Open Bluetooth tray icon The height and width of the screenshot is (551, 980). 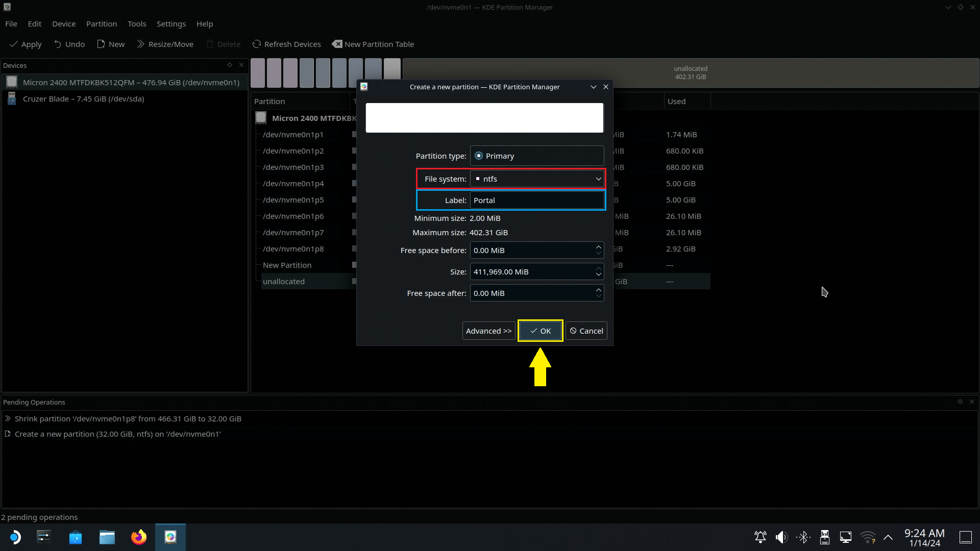pyautogui.click(x=803, y=537)
